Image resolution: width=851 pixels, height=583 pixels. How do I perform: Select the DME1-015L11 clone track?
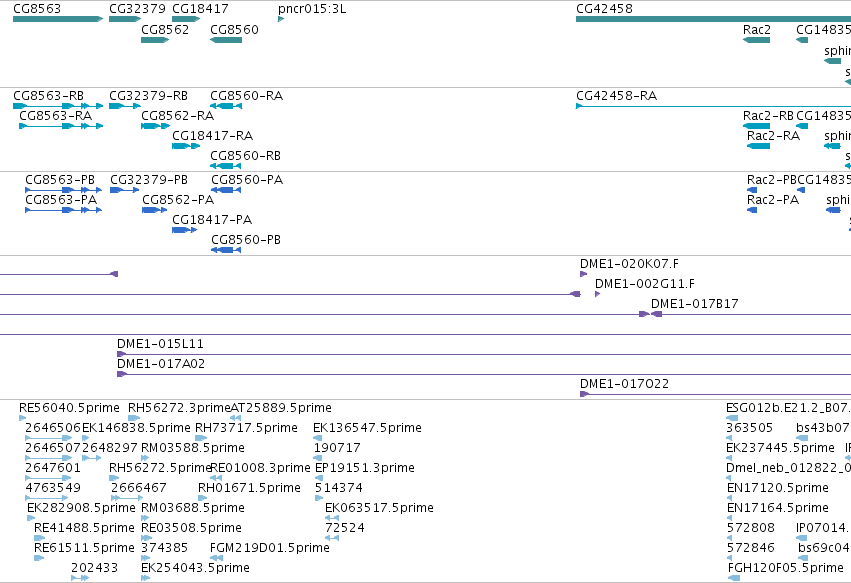click(x=484, y=354)
